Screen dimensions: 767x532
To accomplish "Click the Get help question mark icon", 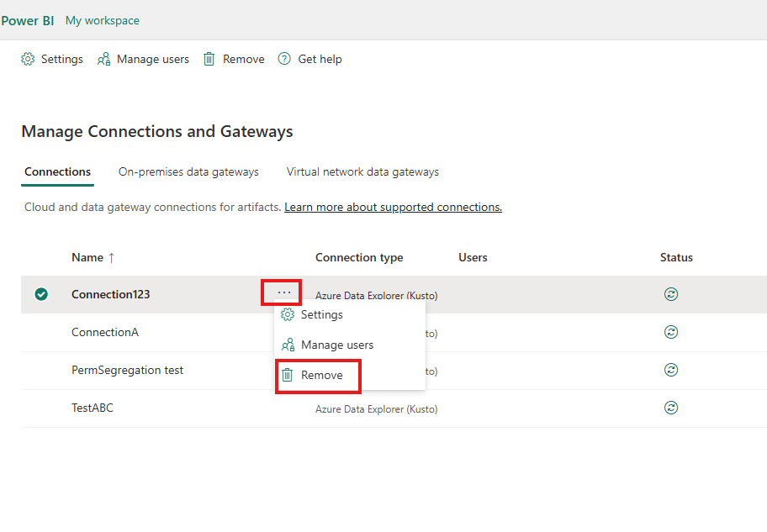I will [284, 59].
